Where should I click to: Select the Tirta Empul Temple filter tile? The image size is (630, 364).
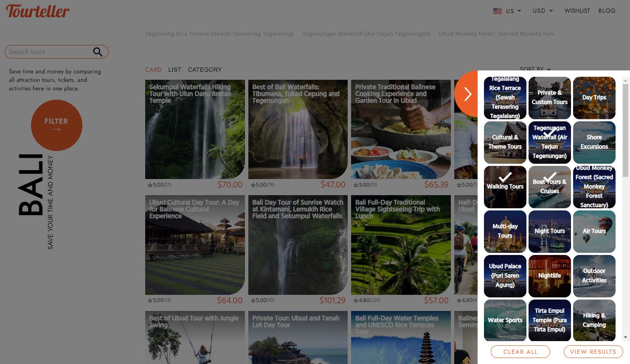(x=550, y=320)
